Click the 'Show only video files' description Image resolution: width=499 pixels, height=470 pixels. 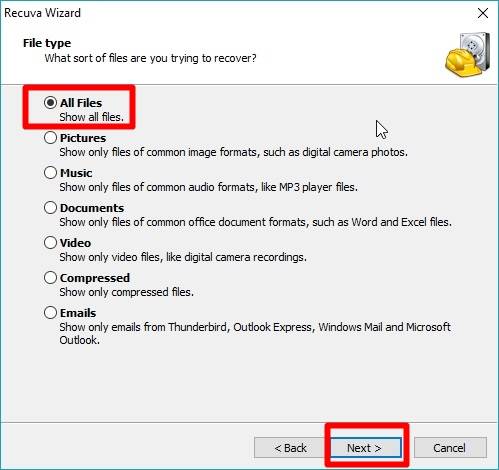[x=183, y=257]
